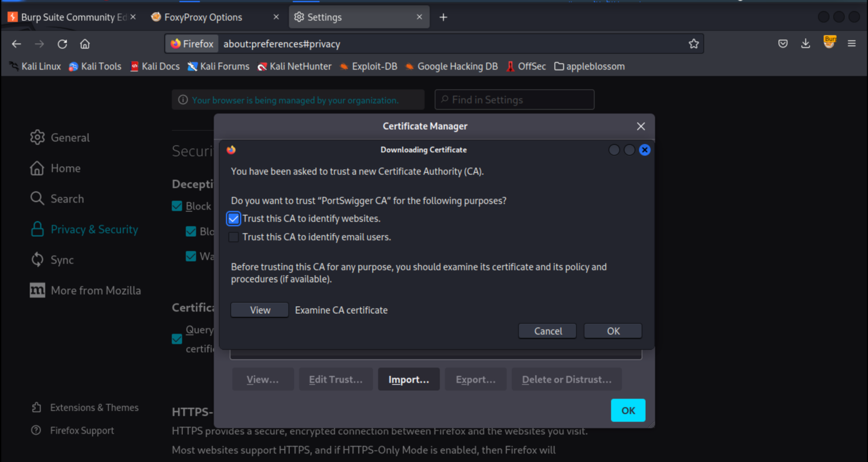Toggle the Query OCSP certificates checkbox
The image size is (868, 462).
click(x=177, y=339)
